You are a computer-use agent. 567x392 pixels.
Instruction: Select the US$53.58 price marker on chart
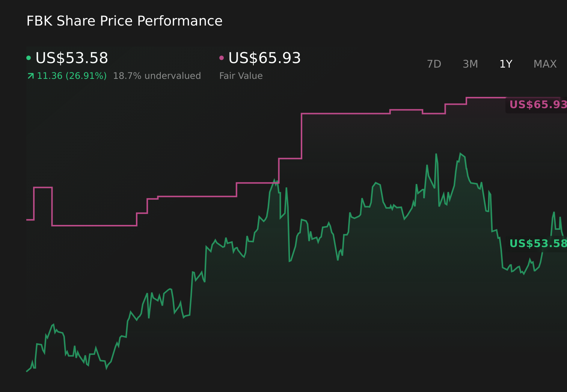point(537,244)
